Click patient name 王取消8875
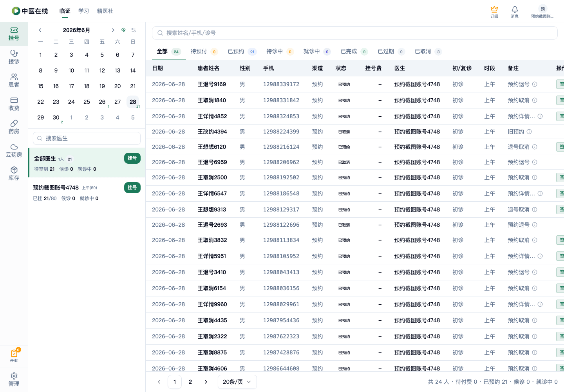Viewport: 564px width, 392px height. [x=212, y=352]
